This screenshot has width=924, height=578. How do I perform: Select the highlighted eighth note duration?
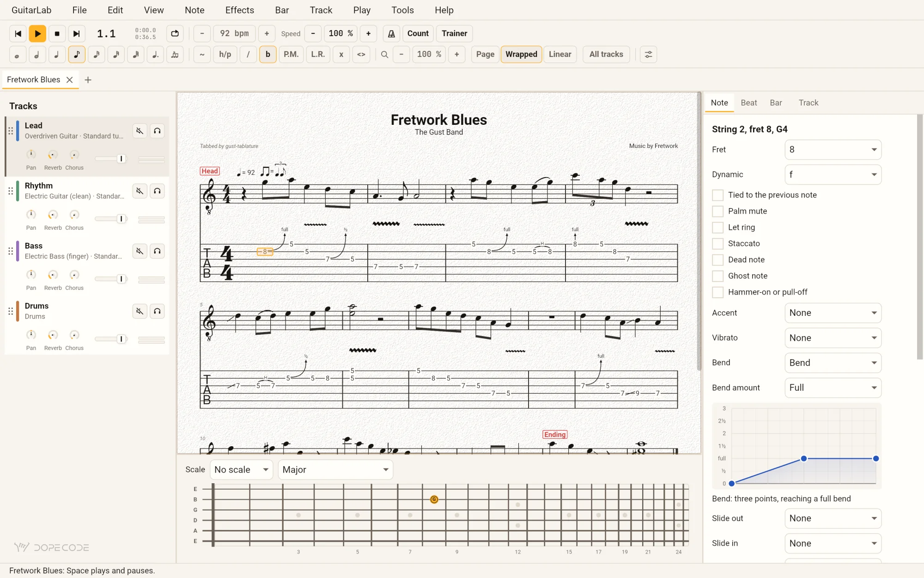pyautogui.click(x=77, y=55)
